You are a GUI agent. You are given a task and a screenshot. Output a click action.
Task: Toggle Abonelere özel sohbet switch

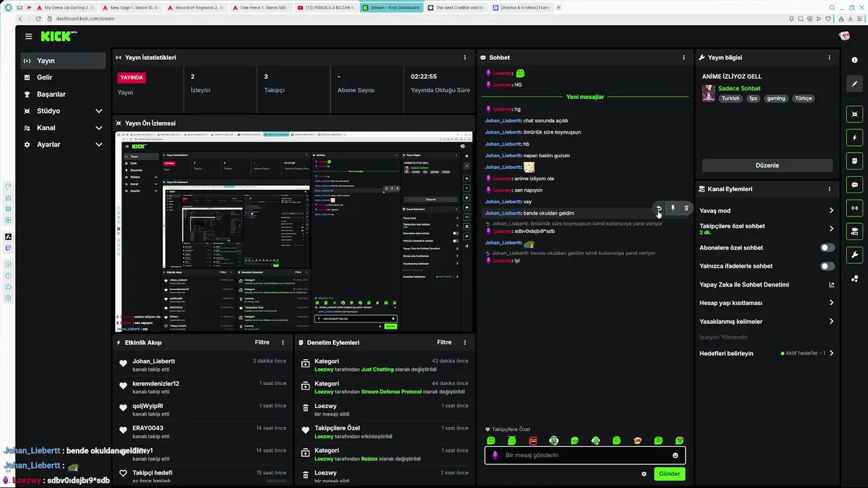click(827, 248)
